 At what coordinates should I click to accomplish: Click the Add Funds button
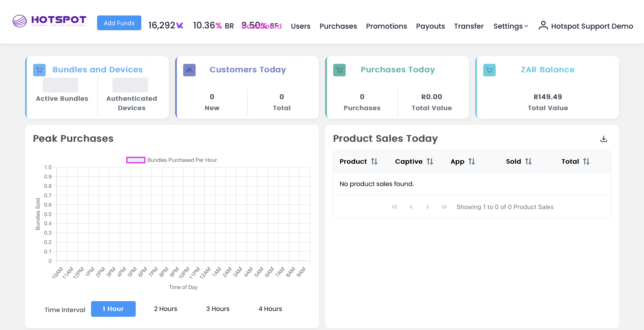[x=119, y=23]
